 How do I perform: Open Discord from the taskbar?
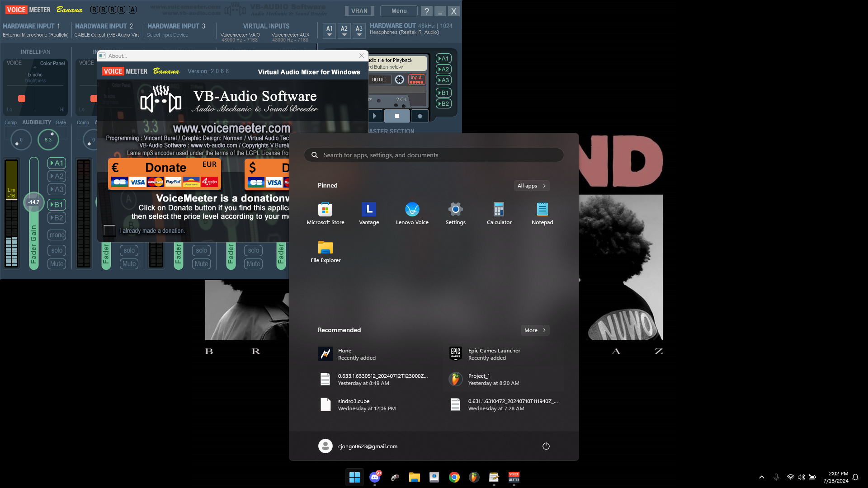375,477
